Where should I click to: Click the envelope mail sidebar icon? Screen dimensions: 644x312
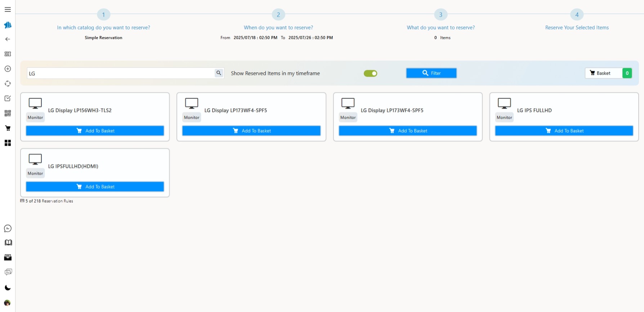click(x=8, y=257)
